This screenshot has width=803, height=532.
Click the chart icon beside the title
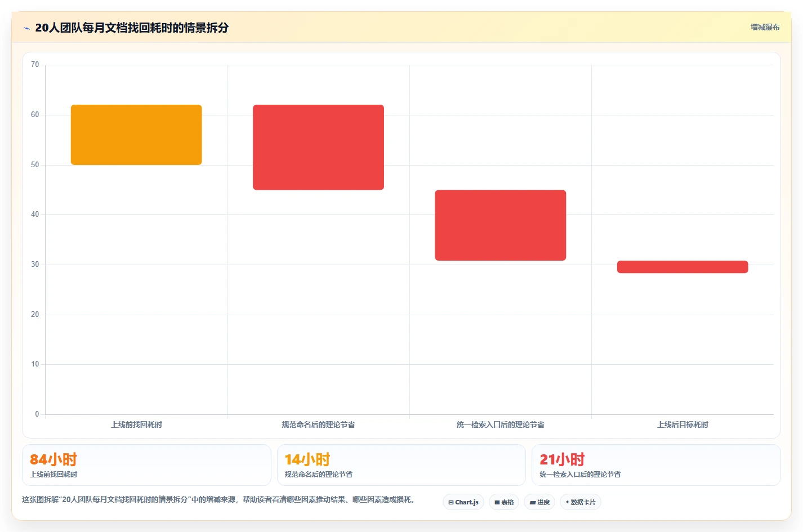point(26,28)
